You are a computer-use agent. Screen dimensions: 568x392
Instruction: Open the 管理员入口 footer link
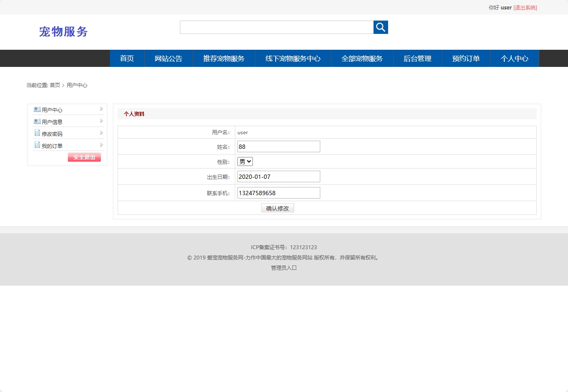[283, 268]
